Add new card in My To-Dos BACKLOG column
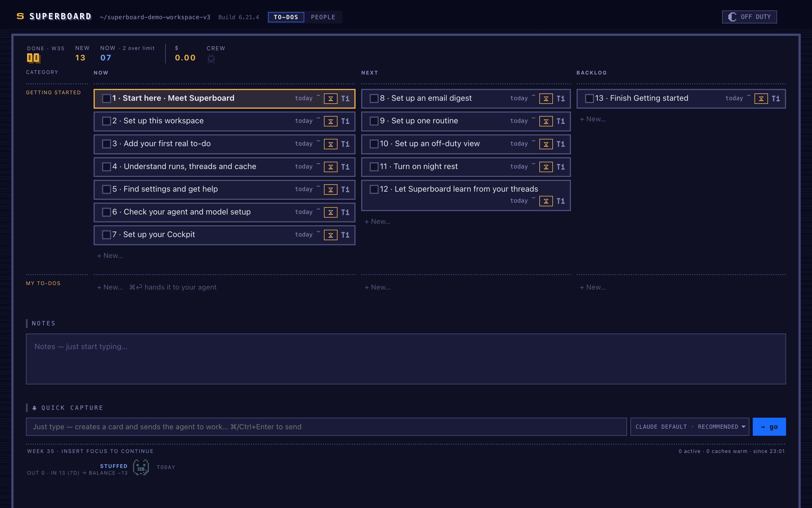This screenshot has height=508, width=812. pos(593,287)
